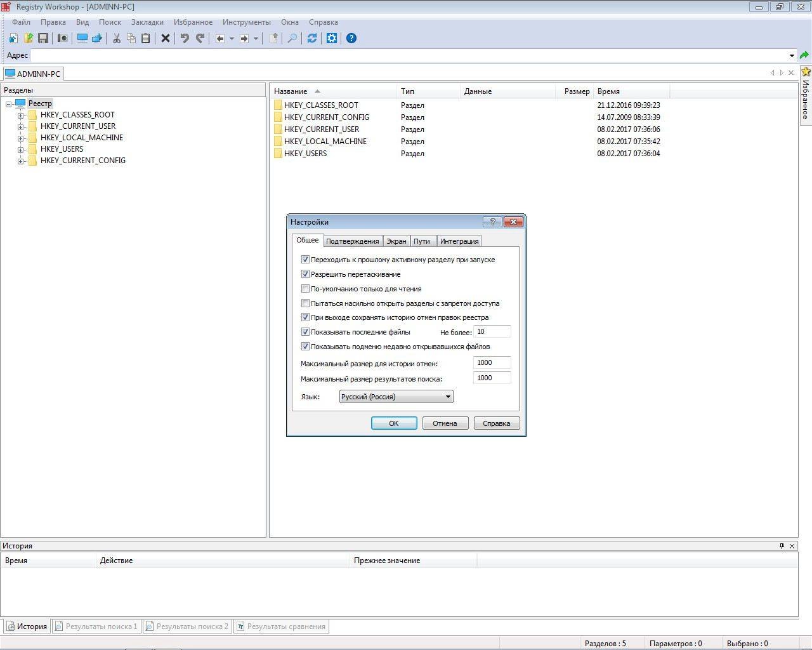This screenshot has height=650, width=812.
Task: Enable 'Пытаться насильно открыть разделы' checkbox
Action: point(305,303)
